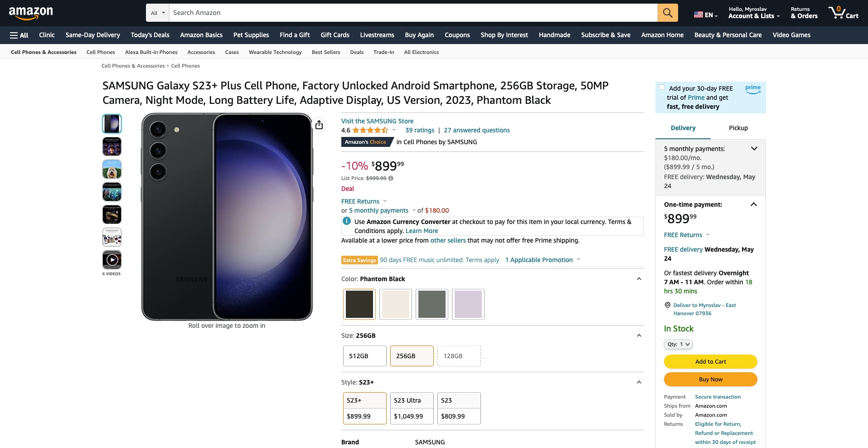Open the All search category dropdown

click(158, 13)
